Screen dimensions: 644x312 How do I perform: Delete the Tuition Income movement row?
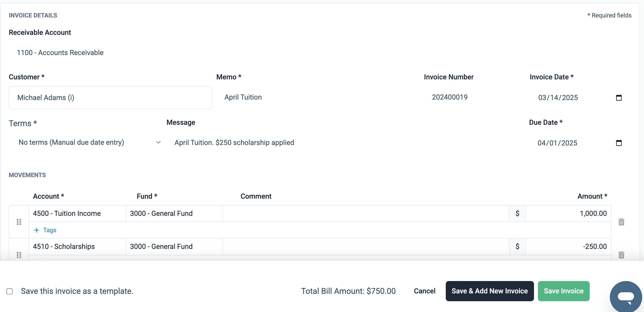(621, 222)
